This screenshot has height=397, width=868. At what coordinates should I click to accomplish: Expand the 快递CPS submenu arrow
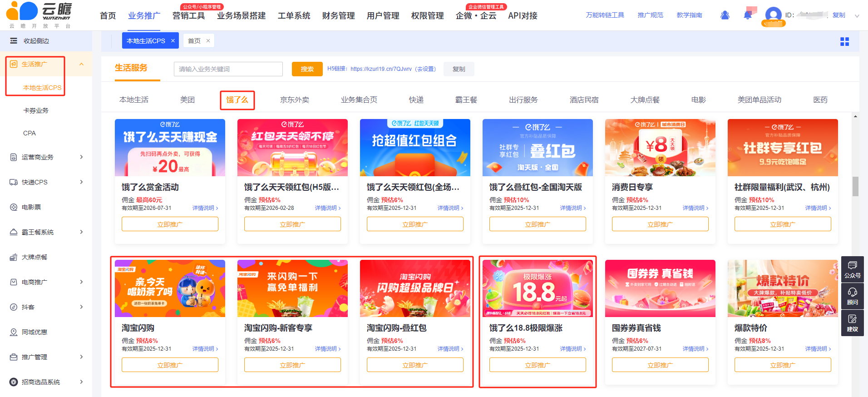click(x=82, y=182)
